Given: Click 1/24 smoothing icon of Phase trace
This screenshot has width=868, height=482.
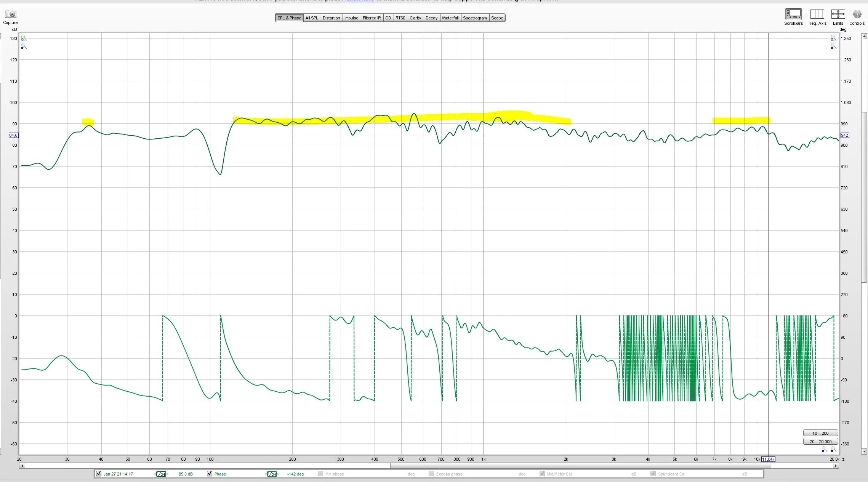Looking at the screenshot, I should [x=272, y=474].
